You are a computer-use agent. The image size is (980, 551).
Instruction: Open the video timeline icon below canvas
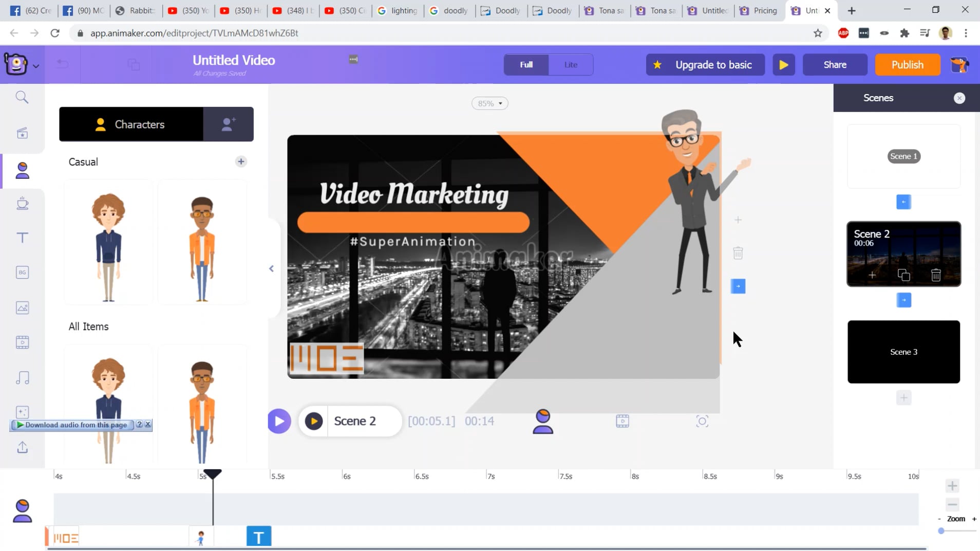pyautogui.click(x=623, y=421)
